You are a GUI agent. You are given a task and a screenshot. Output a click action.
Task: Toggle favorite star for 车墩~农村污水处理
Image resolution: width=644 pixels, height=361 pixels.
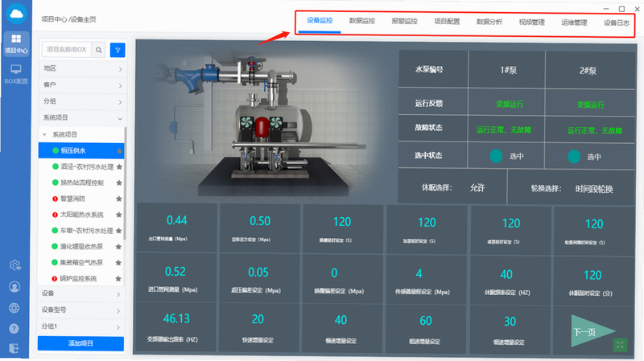point(118,231)
